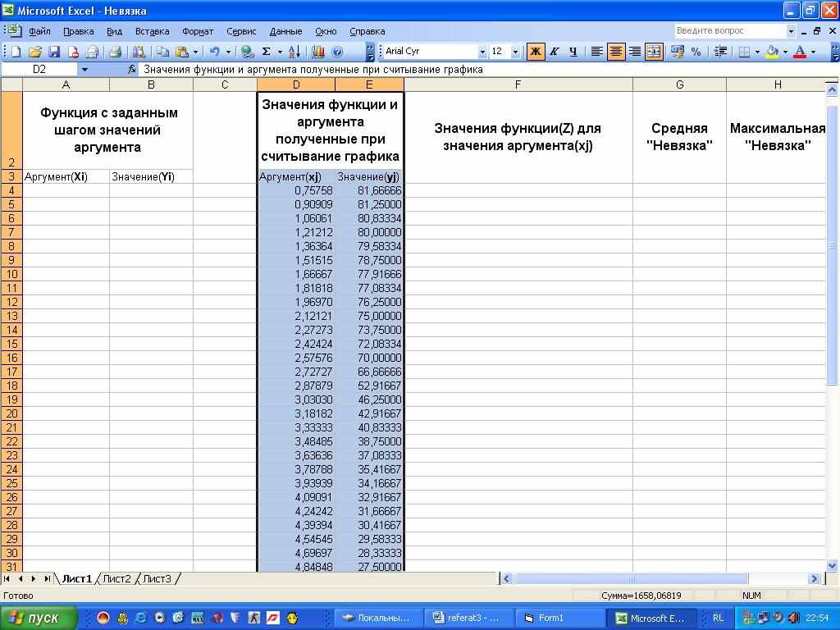Open the font size dropdown showing 12
Viewport: 840px width, 630px height.
point(515,52)
